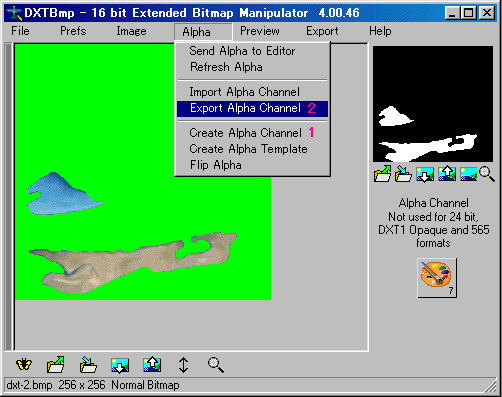Open the Image menu
The height and width of the screenshot is (397, 502).
click(131, 31)
